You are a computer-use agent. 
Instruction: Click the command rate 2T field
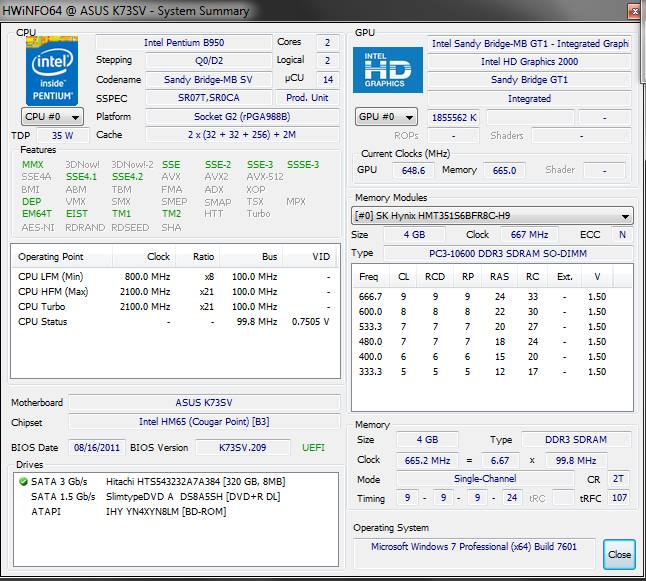click(x=618, y=479)
